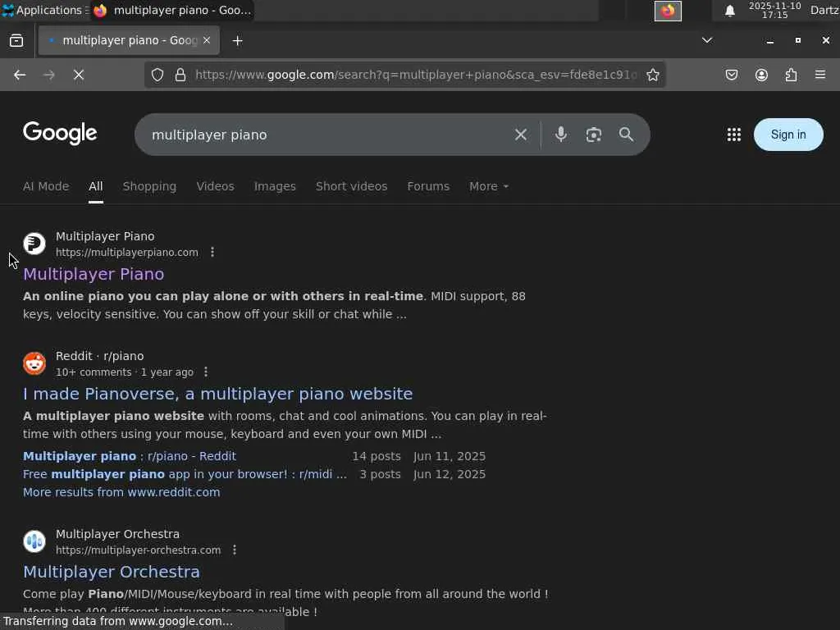Switch to Short videos tab
Viewport: 840px width, 630px height.
[x=351, y=186]
